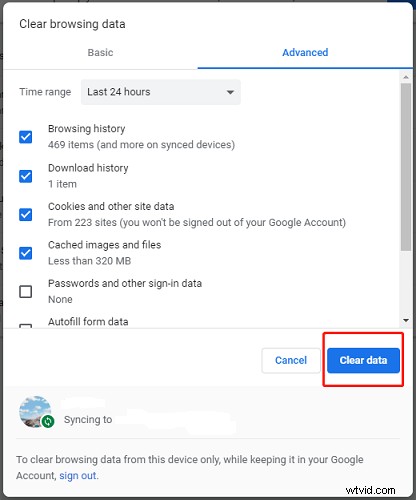Click the Cancel button
Viewport: 416px width, 500px height.
click(x=291, y=360)
